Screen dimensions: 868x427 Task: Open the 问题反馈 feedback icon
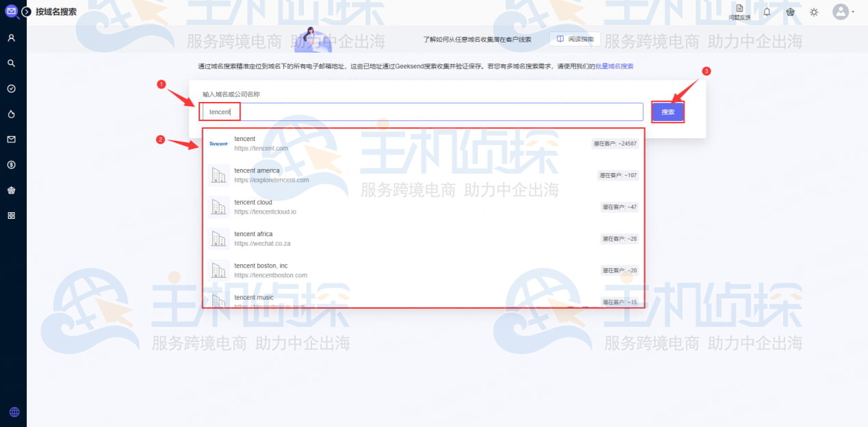click(x=740, y=10)
